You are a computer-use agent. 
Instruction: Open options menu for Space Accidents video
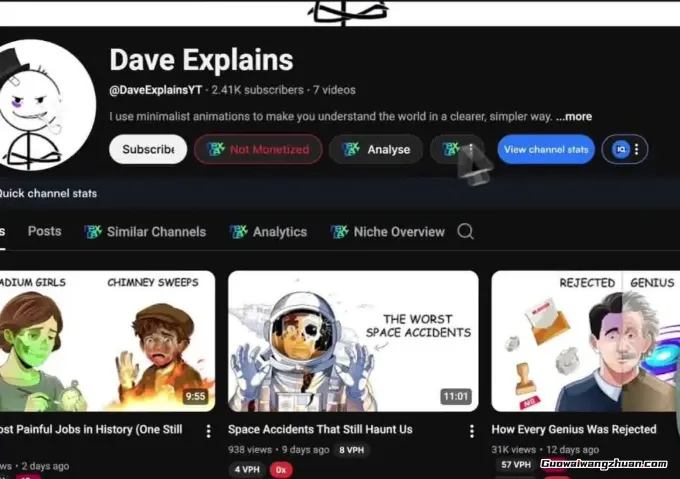tap(472, 431)
